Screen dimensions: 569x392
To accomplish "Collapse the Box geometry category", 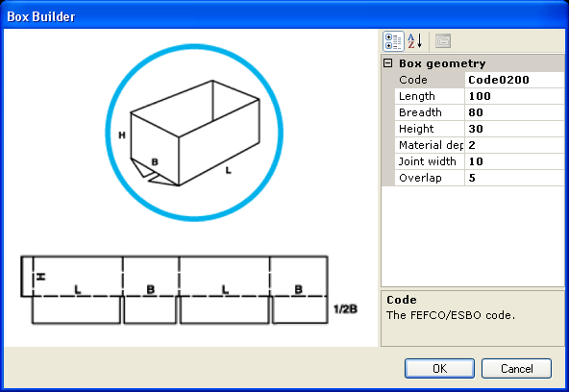I will coord(388,63).
